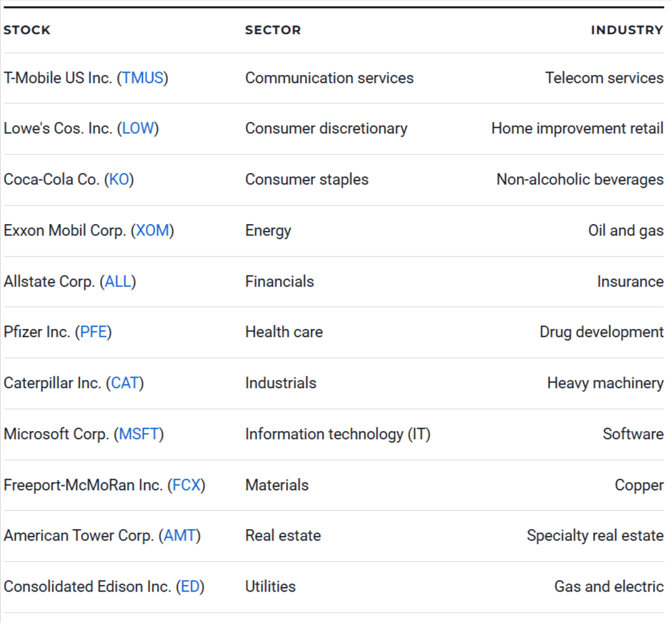Open the MSFT ticker link

(139, 434)
